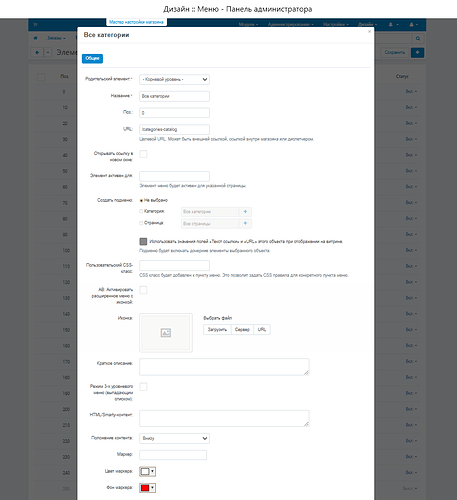
Task: Enable opening link in new window checkbox
Action: pos(143,154)
